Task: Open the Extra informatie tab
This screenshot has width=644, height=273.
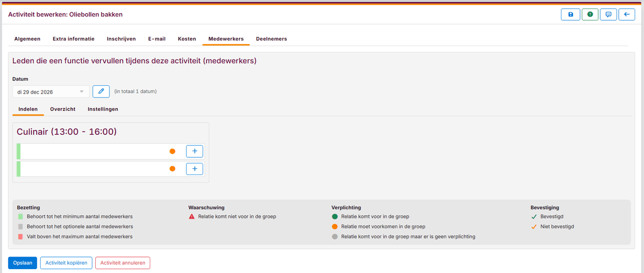Action: click(74, 39)
